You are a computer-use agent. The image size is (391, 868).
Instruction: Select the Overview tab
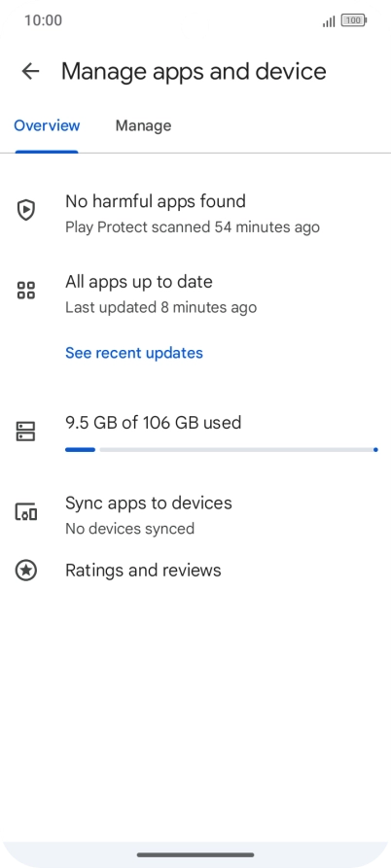pos(47,125)
